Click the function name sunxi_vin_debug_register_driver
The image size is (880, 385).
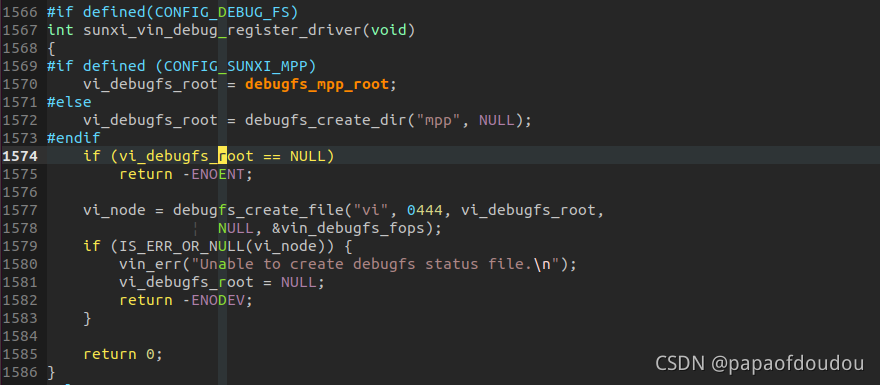click(x=222, y=30)
